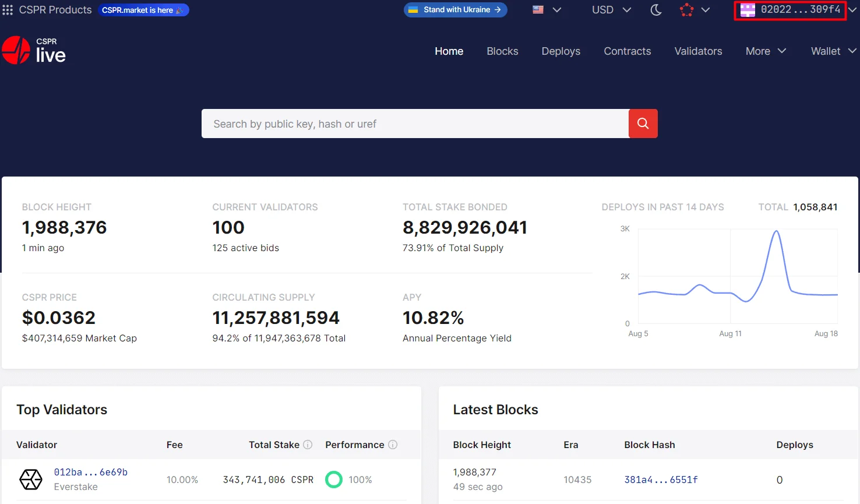
Task: Expand the Wallet menu
Action: [x=832, y=51]
